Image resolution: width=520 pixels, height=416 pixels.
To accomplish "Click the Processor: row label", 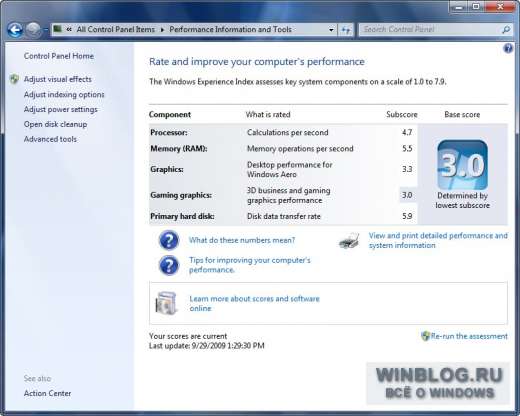I will [x=169, y=132].
